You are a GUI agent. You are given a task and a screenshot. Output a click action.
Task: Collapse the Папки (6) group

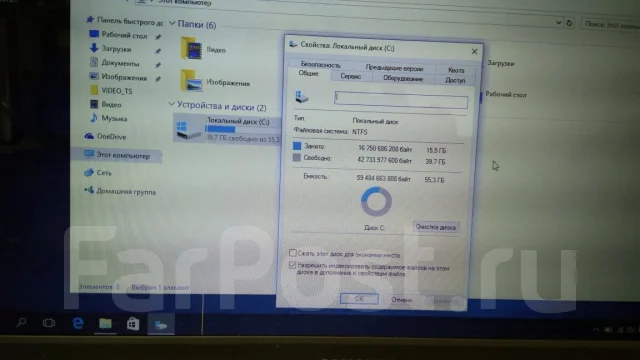coord(172,24)
